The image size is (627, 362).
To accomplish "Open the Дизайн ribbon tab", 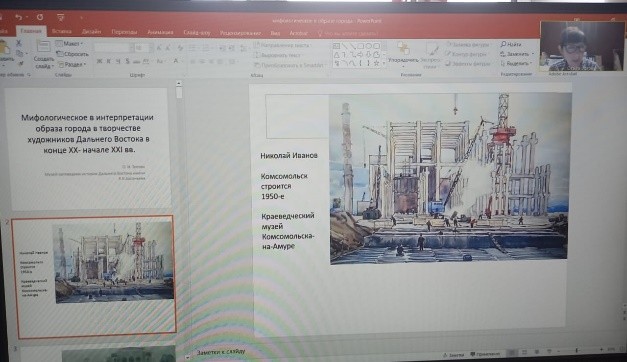I will pyautogui.click(x=91, y=32).
